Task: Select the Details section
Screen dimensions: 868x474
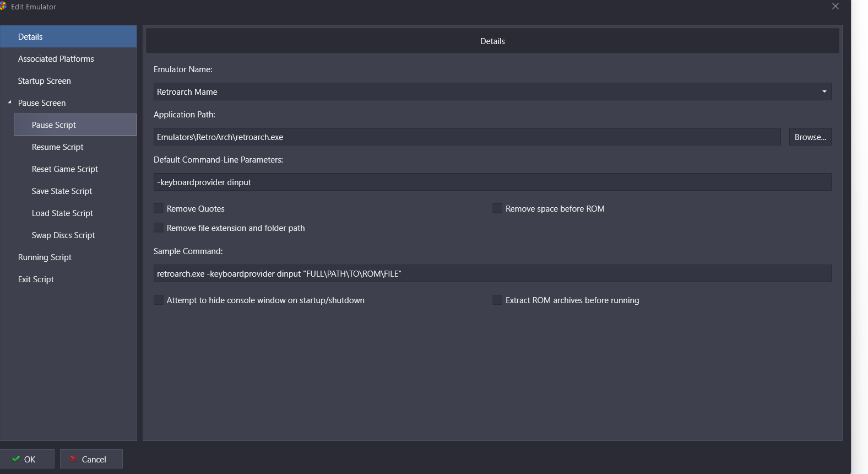Action: (x=68, y=36)
